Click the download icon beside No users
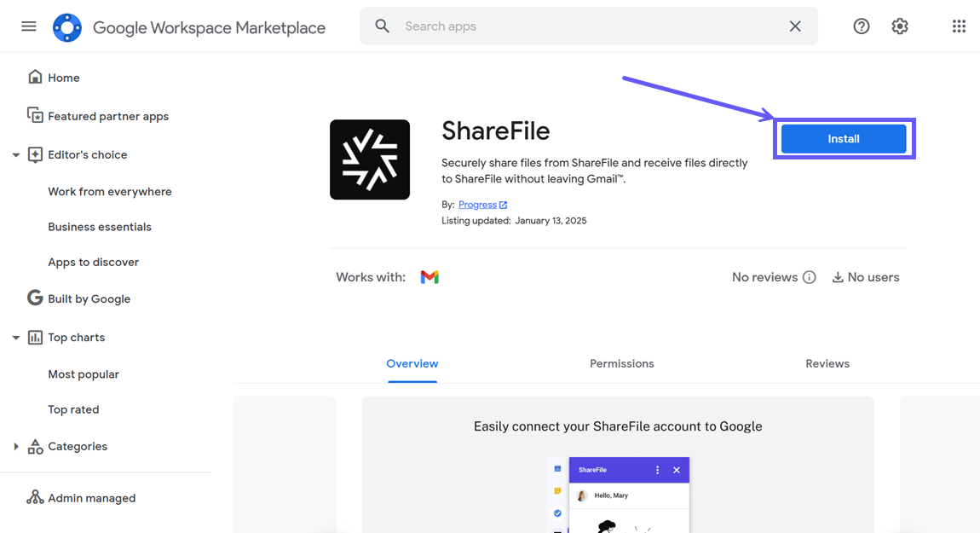 coord(838,277)
